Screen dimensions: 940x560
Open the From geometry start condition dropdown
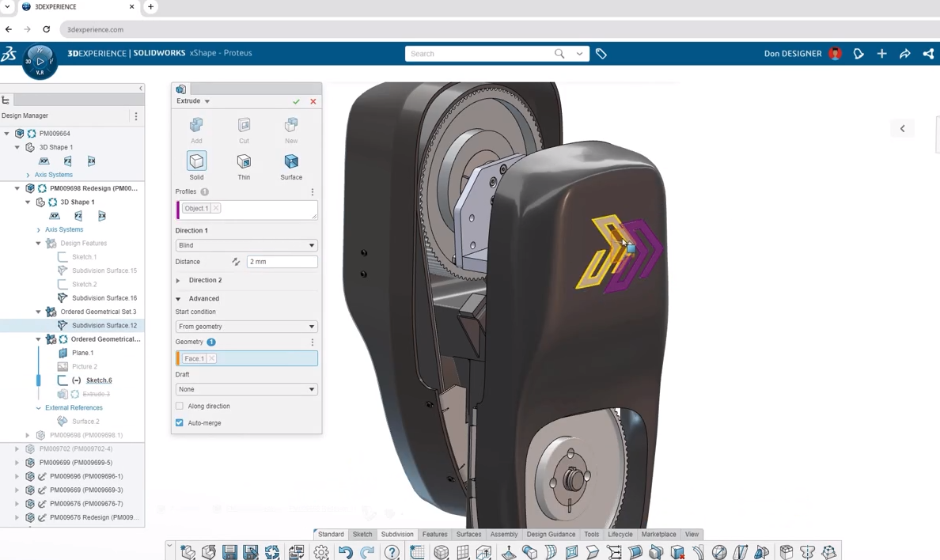(246, 326)
